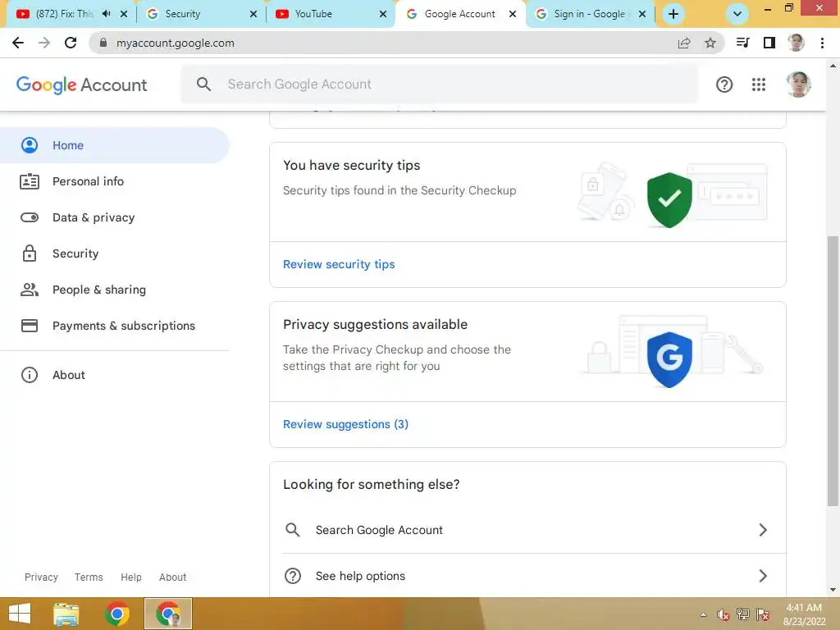Click the Chrome profile avatar in toolbar
This screenshot has height=630, width=840.
796,43
